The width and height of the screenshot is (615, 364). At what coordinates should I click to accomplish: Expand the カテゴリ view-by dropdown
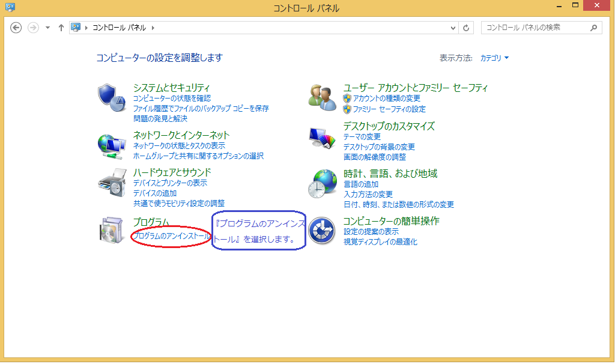coord(494,58)
